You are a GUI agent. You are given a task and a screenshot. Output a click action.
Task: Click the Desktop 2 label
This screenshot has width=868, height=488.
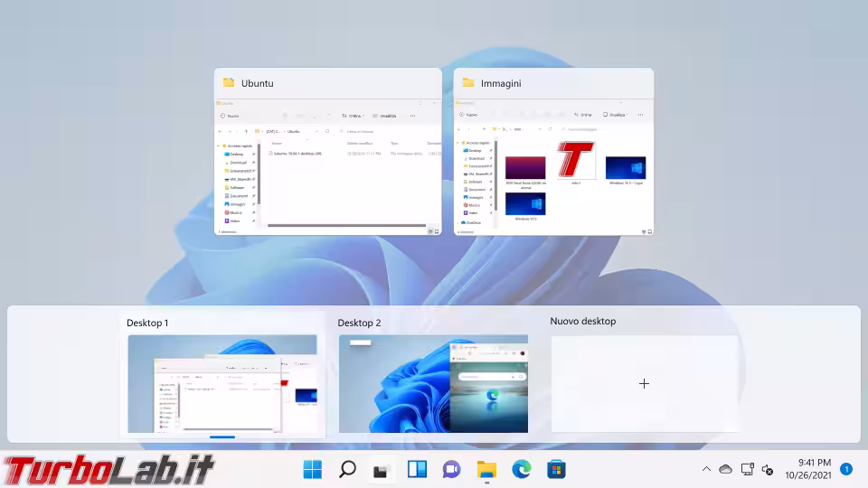[x=359, y=323]
